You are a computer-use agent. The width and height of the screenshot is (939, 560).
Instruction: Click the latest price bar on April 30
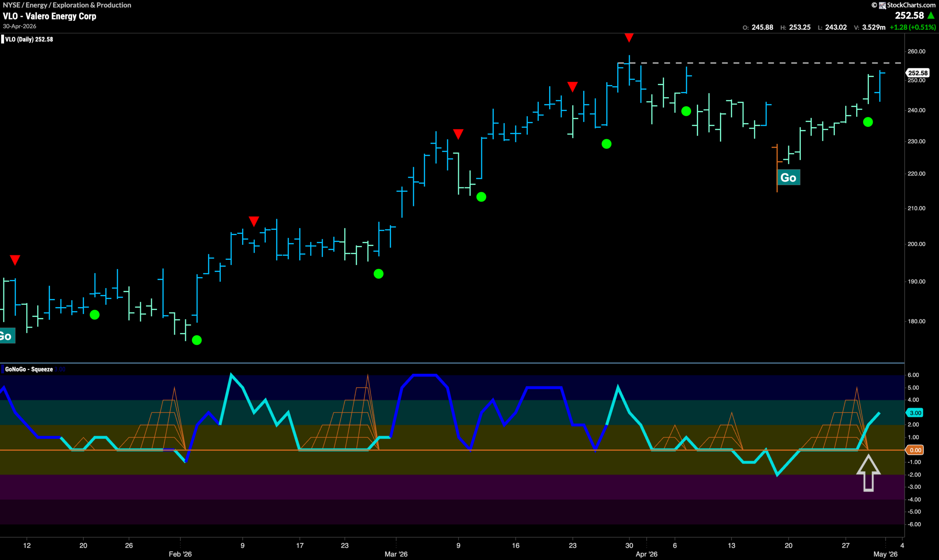tap(880, 86)
